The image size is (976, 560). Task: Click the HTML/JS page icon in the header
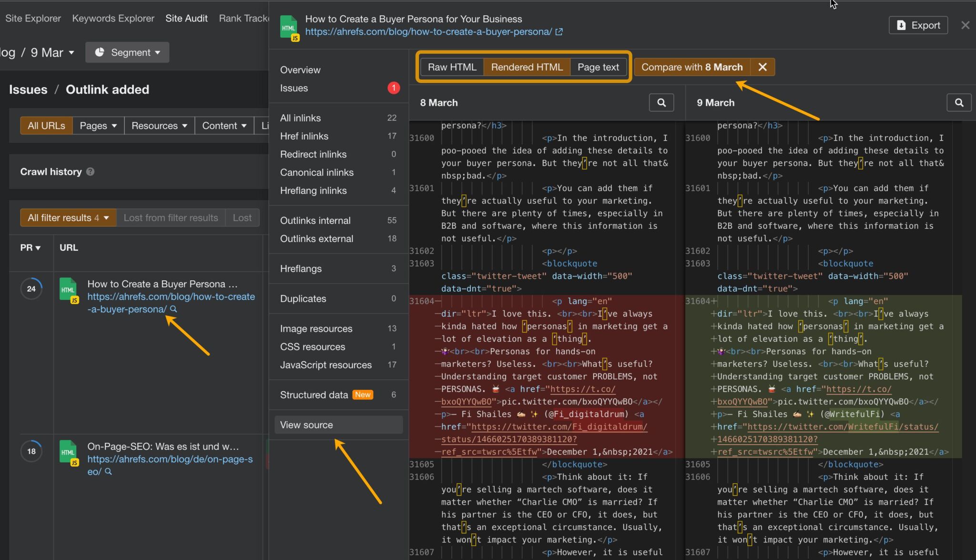click(x=290, y=27)
